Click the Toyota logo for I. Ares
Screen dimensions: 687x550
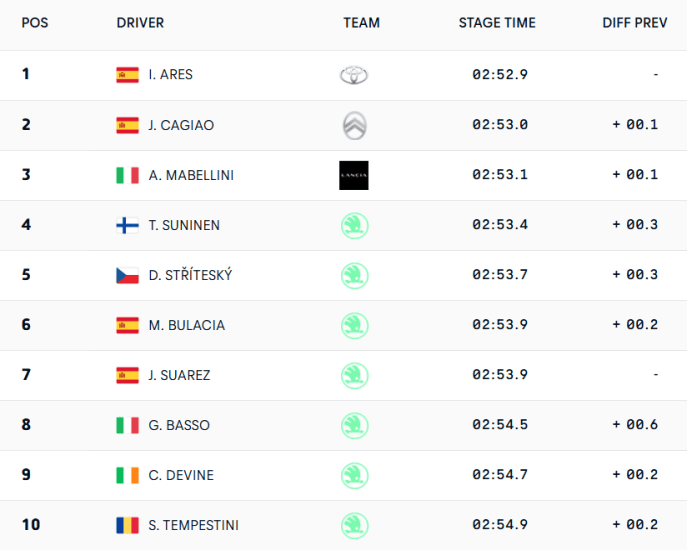(354, 75)
